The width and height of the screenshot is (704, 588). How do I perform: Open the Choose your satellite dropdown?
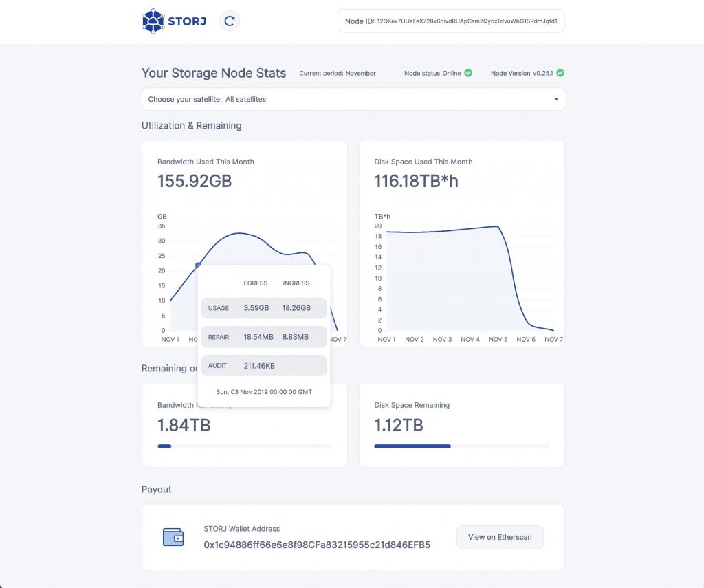(x=353, y=99)
